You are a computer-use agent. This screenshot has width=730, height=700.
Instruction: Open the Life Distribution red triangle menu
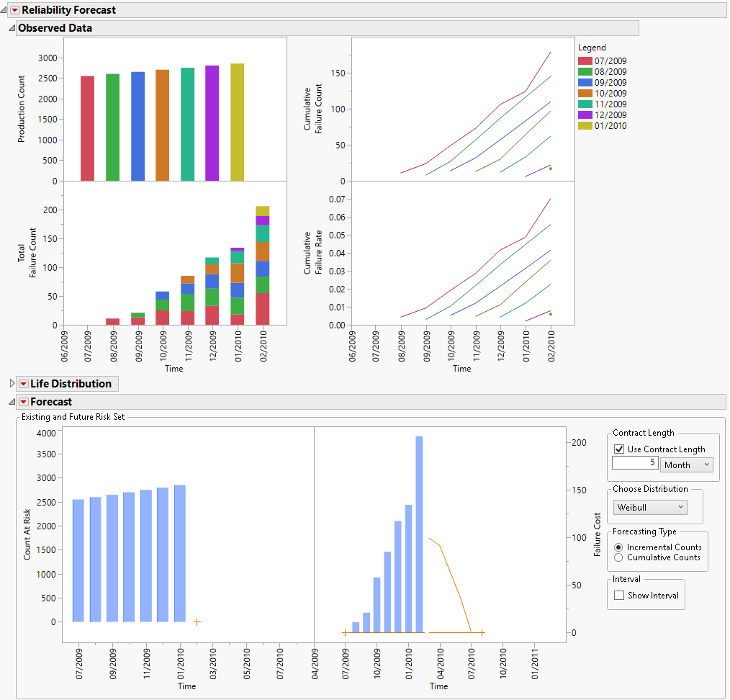(x=22, y=384)
